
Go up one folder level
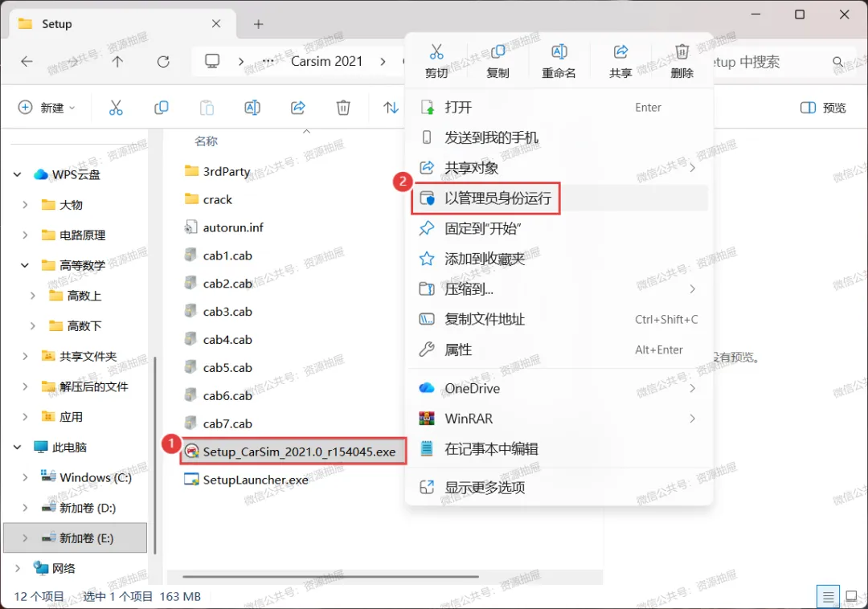117,61
